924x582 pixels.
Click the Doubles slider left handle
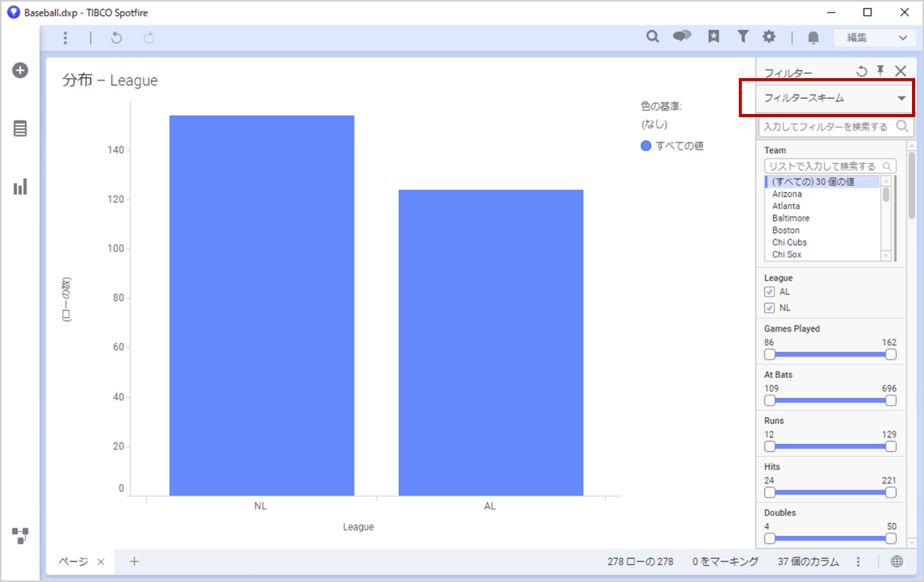(770, 538)
